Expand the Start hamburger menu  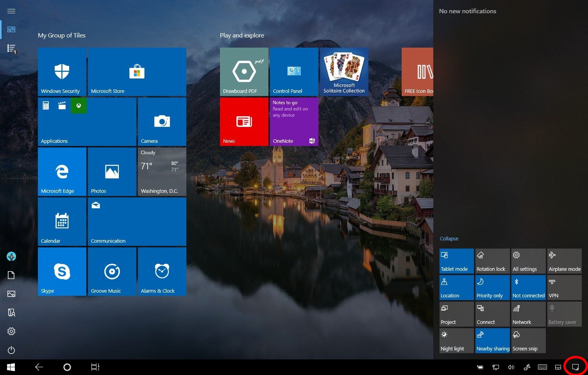(x=11, y=11)
